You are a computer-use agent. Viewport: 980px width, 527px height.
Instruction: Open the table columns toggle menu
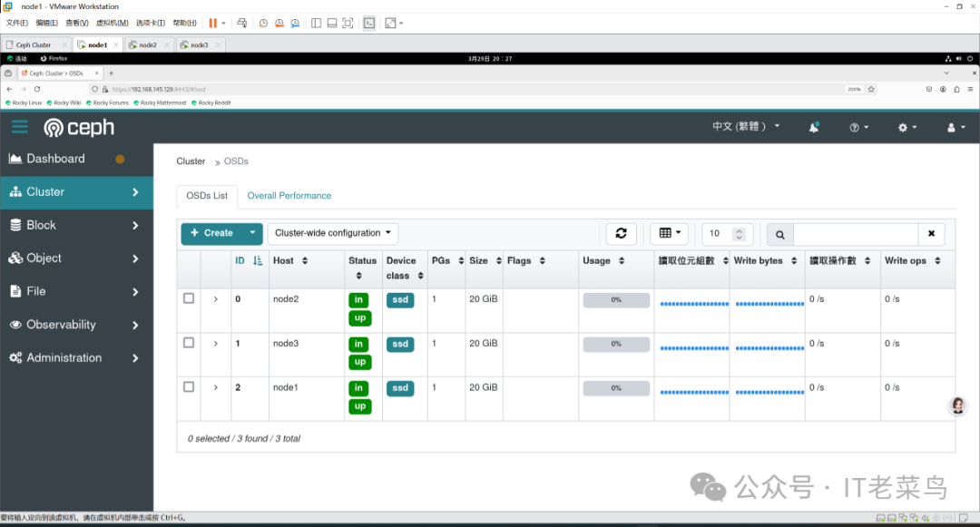point(670,233)
